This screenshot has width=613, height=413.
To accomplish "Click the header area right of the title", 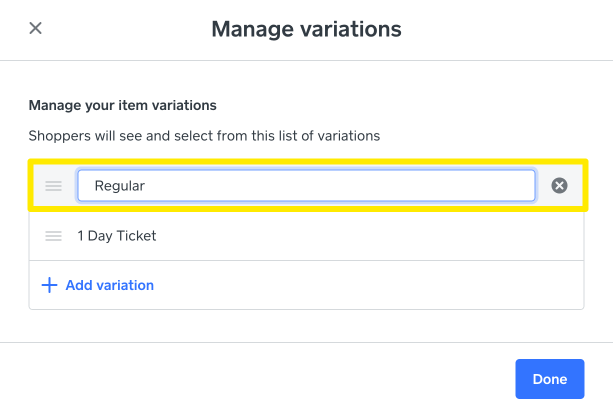I will point(500,29).
